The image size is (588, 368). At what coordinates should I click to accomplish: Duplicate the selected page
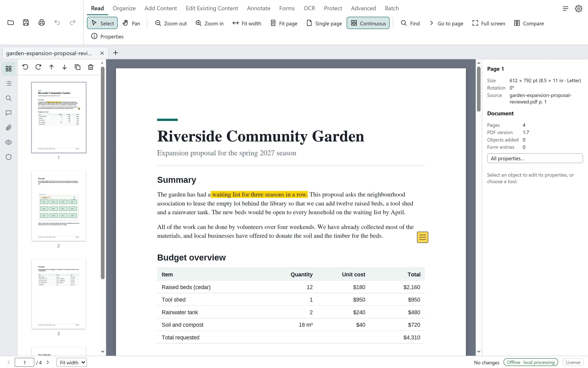click(x=78, y=67)
